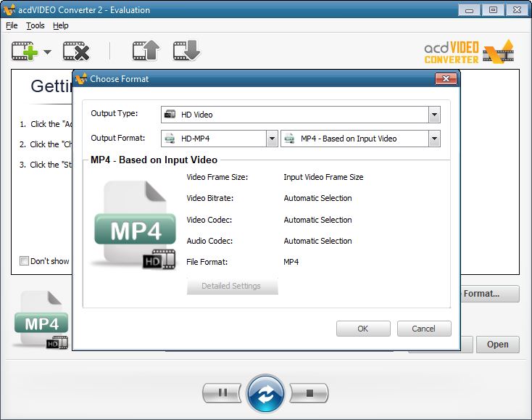The height and width of the screenshot is (420, 532).
Task: Click the Video Bitrate Automatic Selection value
Action: (317, 198)
